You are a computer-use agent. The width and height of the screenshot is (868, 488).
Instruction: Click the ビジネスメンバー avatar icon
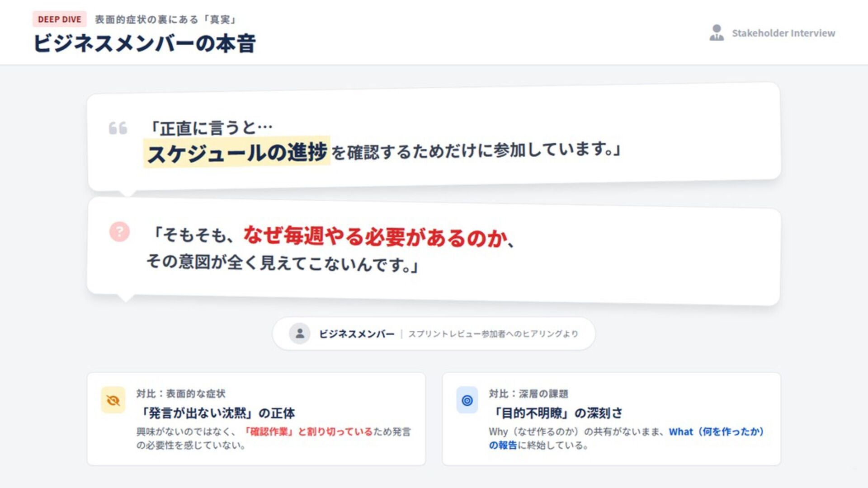pos(299,333)
